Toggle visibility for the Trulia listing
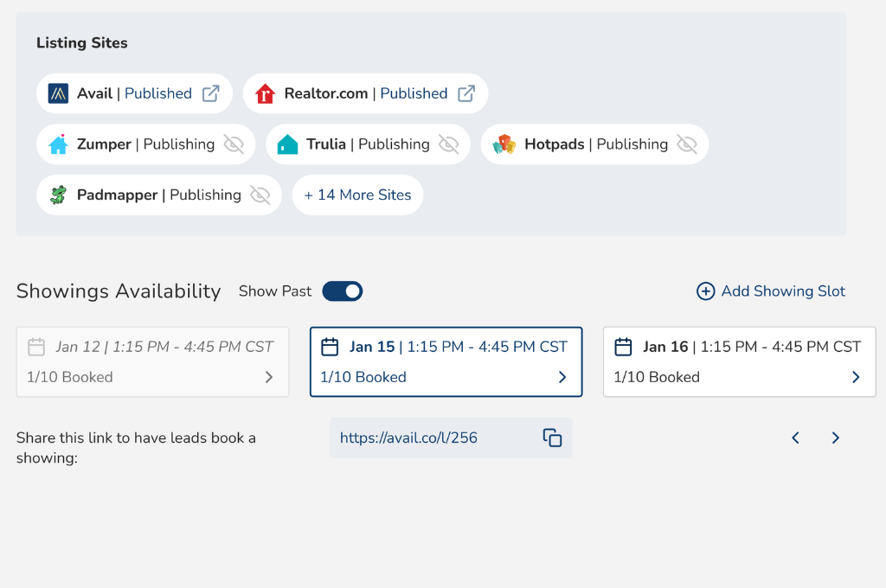This screenshot has width=886, height=588. (451, 144)
